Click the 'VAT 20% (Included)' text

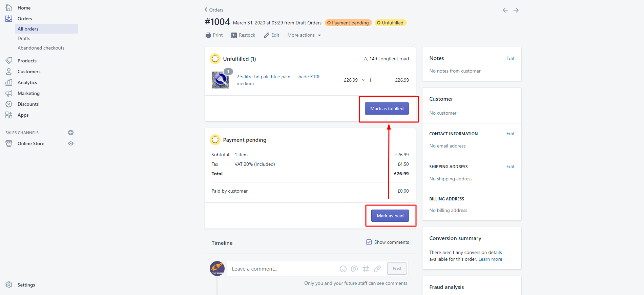[255, 164]
